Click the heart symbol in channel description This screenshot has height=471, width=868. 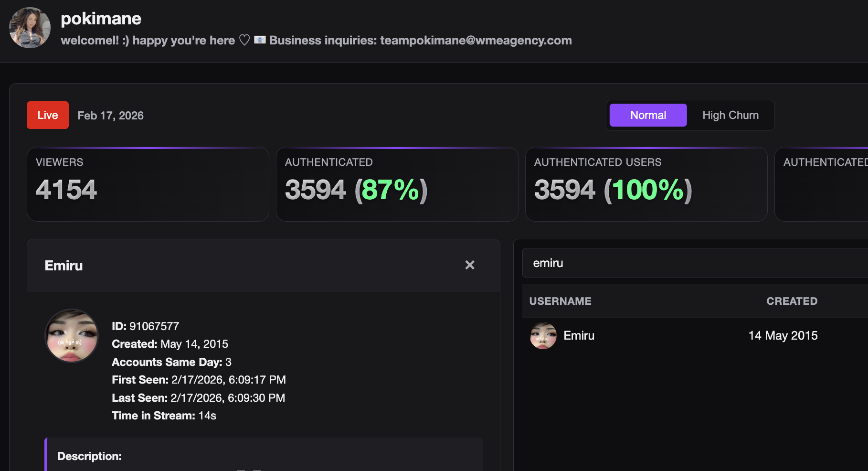click(x=244, y=40)
